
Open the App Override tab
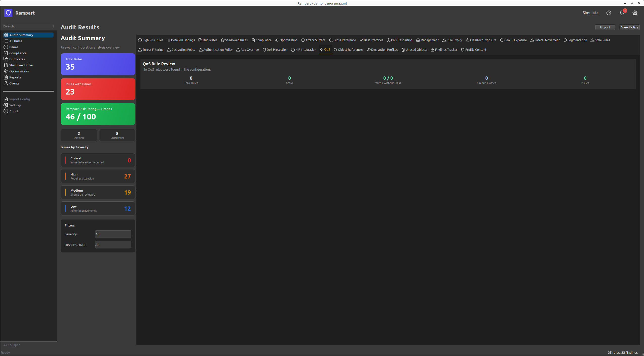tap(248, 50)
